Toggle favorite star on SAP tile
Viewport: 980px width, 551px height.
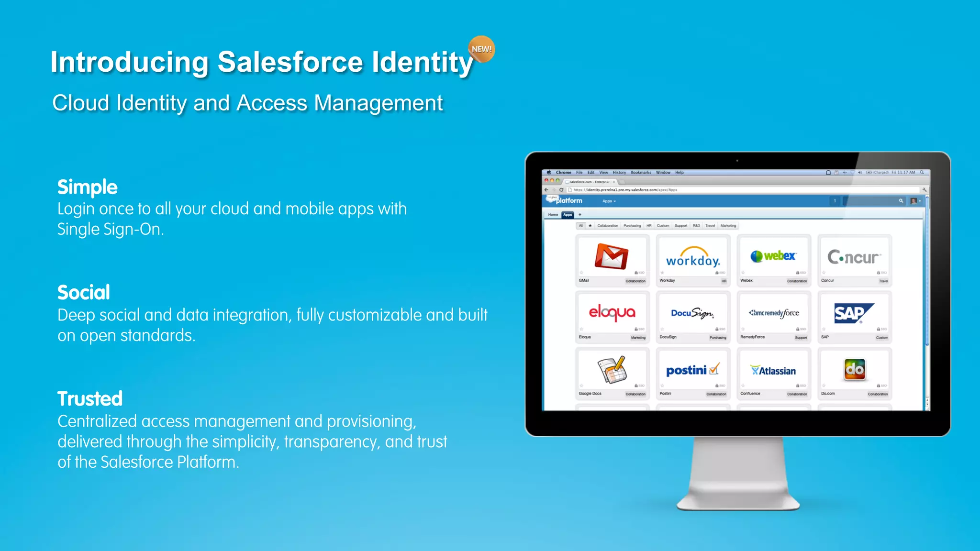824,329
